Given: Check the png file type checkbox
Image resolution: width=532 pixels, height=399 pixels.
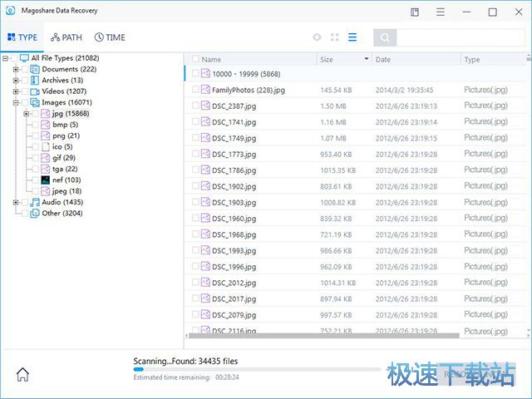Looking at the screenshot, I should tap(35, 135).
